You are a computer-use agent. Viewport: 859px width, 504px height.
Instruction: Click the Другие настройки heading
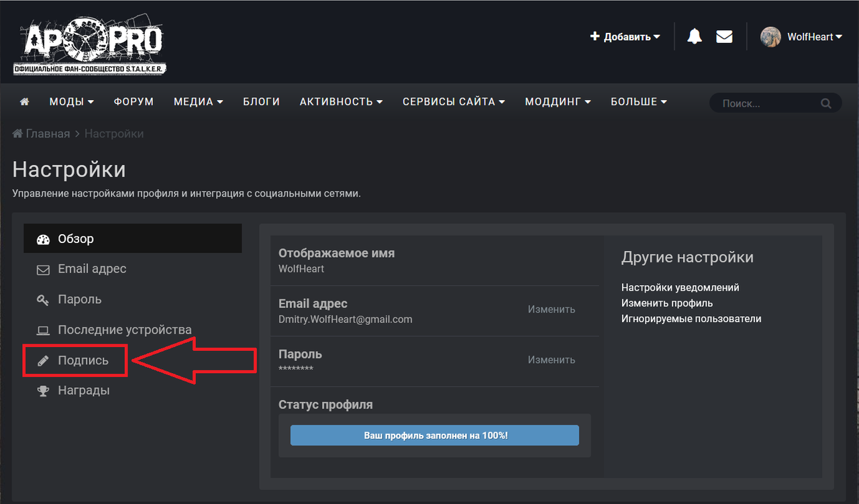(x=687, y=257)
